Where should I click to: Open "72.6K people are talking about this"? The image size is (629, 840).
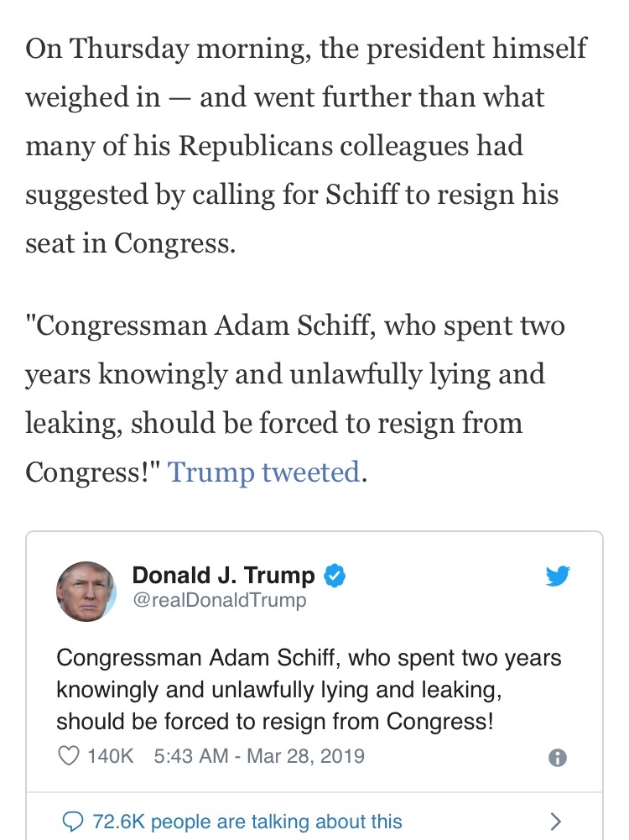pos(247,821)
